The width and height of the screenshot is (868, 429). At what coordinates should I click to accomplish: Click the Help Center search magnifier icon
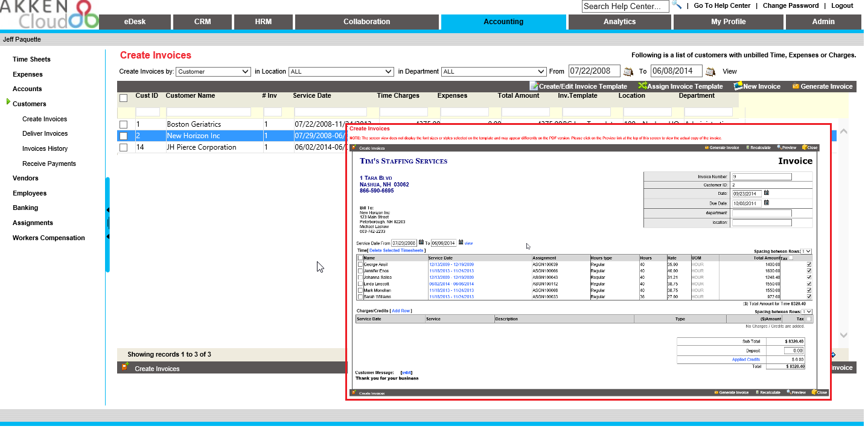677,5
